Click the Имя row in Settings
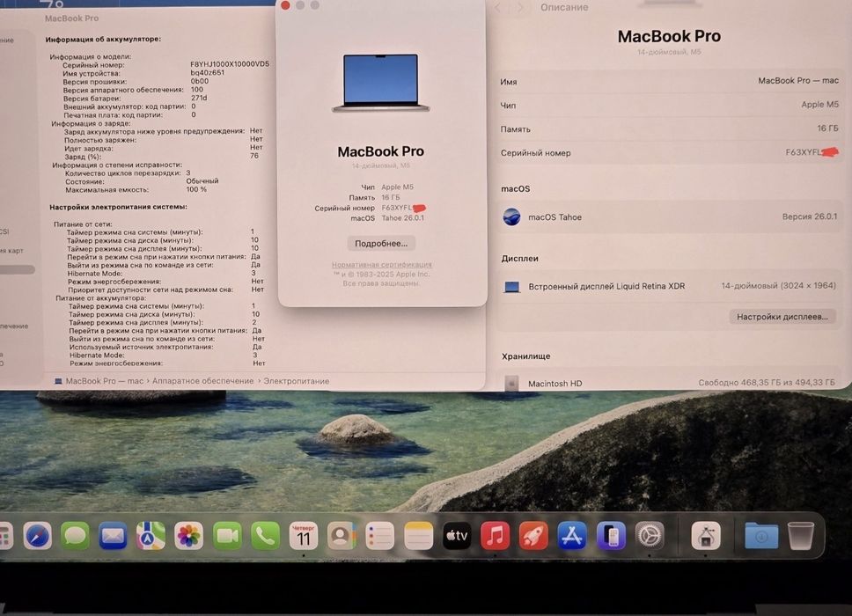This screenshot has height=616, width=852. (x=669, y=82)
